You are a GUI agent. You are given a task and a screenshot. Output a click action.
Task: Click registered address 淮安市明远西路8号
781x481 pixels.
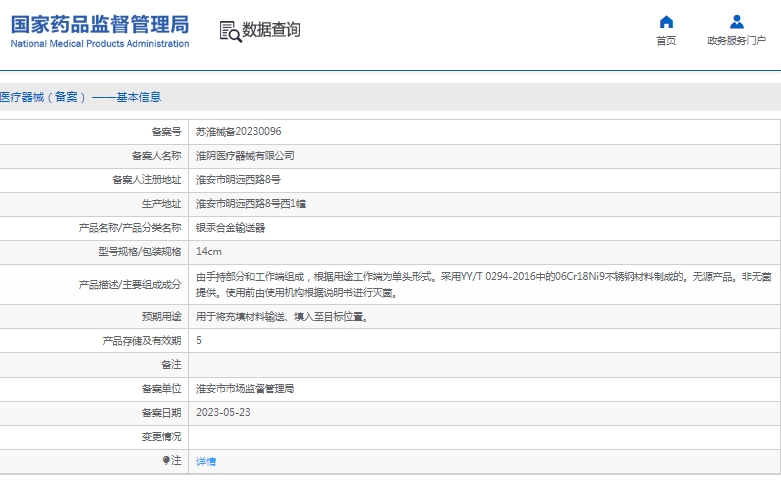(238, 180)
